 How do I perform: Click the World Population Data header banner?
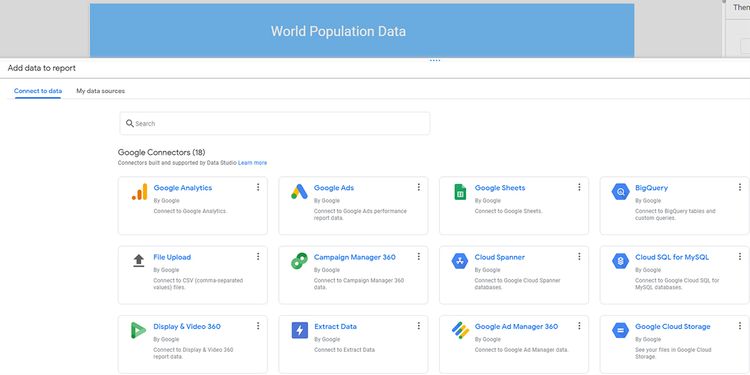(362, 31)
